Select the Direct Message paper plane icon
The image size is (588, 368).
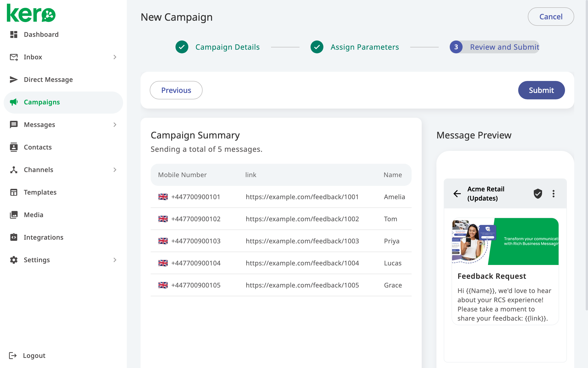(x=14, y=80)
